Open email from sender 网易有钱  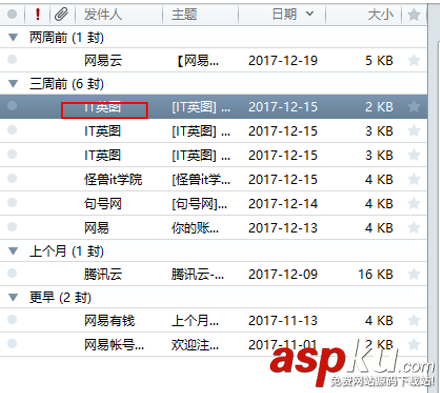pyautogui.click(x=109, y=321)
